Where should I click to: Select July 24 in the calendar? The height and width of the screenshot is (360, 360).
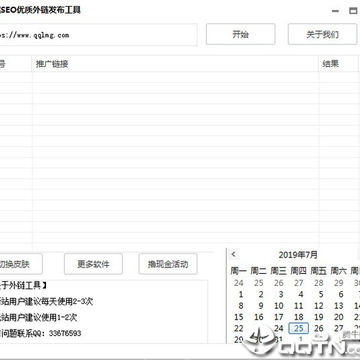(x=279, y=328)
